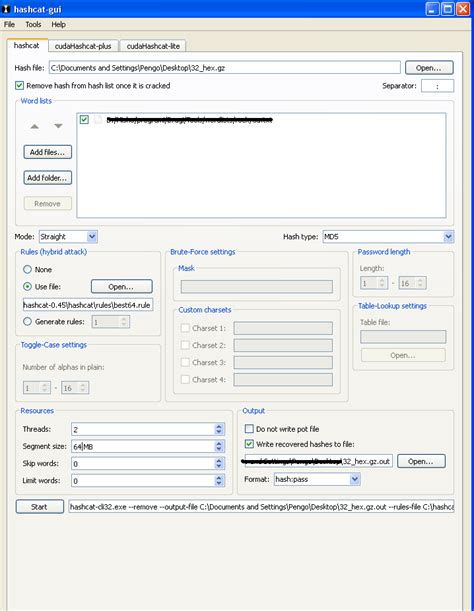The width and height of the screenshot is (474, 611).
Task: Maximize the hashcat-gui window
Action: 447,9
